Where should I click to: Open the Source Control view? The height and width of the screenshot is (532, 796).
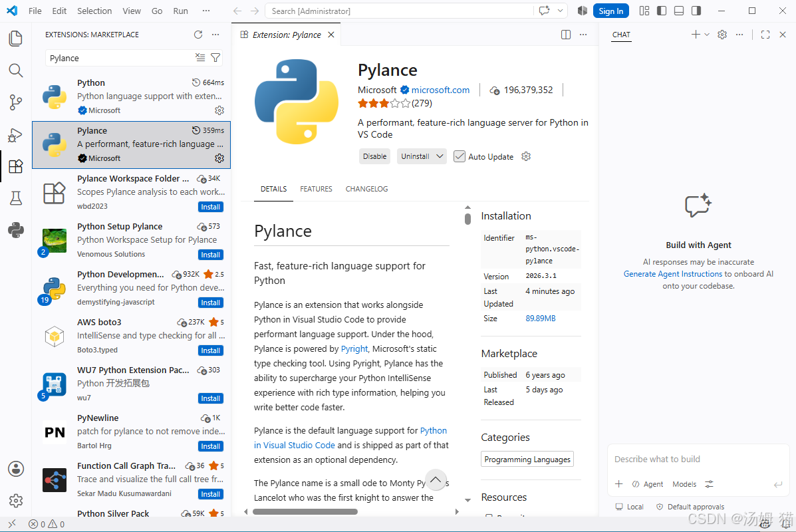pos(16,102)
